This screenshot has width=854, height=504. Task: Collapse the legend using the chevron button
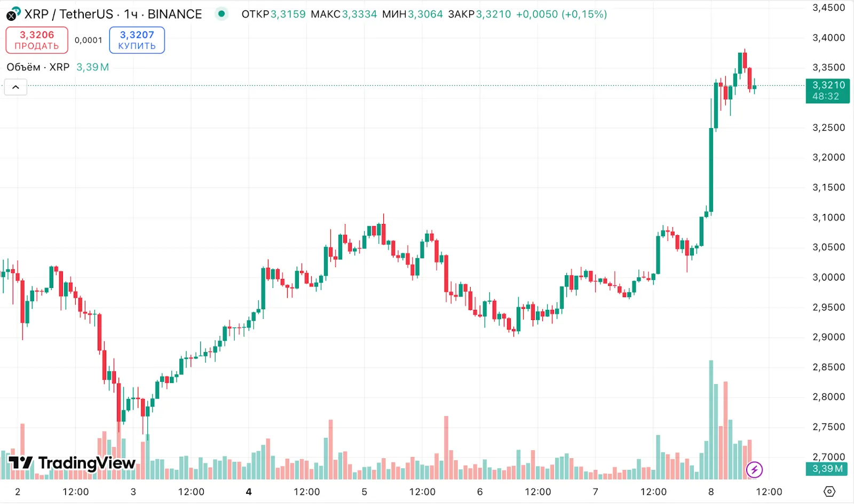[15, 86]
